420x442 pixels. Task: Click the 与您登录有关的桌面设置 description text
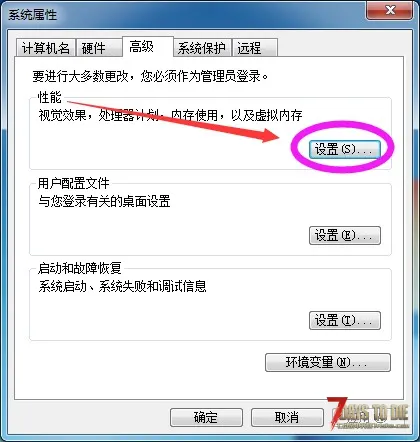pos(104,201)
